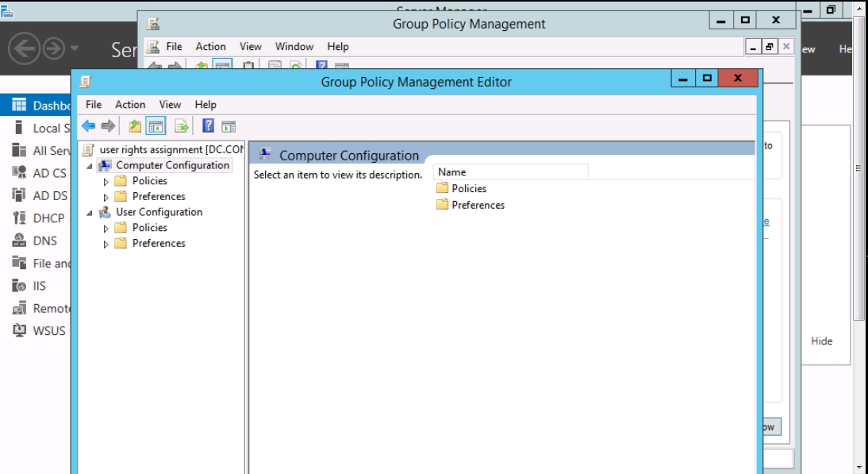The height and width of the screenshot is (474, 868).
Task: Open View menu in Group Policy Management window
Action: [250, 47]
